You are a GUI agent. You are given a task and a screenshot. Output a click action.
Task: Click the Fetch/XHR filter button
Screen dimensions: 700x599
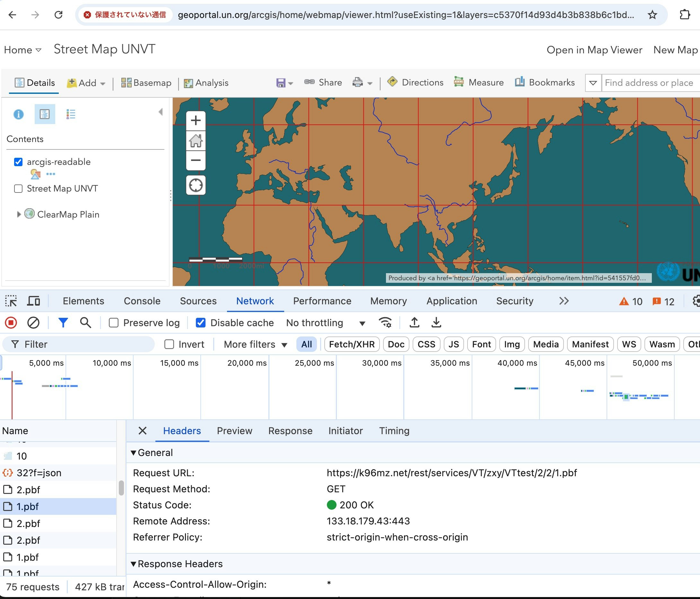pyautogui.click(x=351, y=344)
